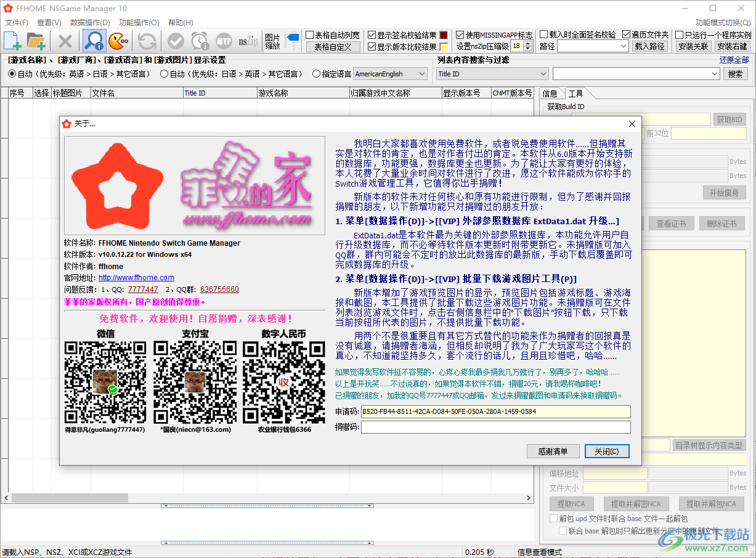Click the WeChat donation QR code

pyautogui.click(x=105, y=382)
